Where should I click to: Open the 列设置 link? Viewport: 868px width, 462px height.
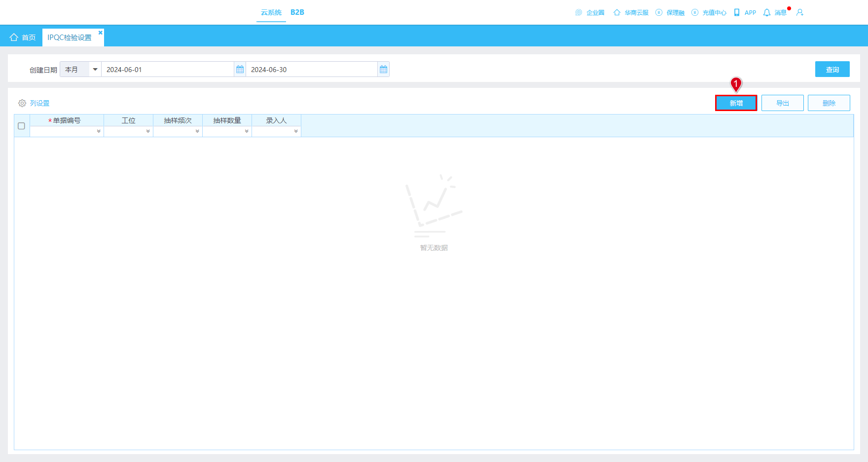[x=40, y=103]
